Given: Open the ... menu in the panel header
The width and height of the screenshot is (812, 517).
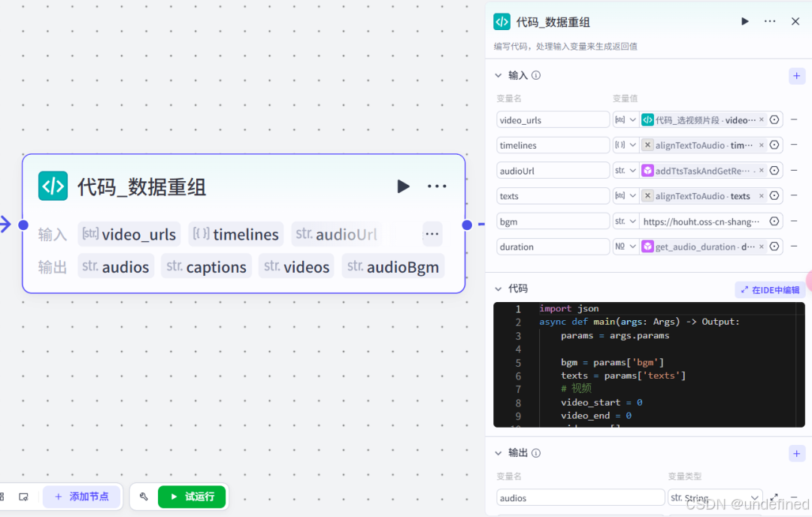Looking at the screenshot, I should [x=769, y=22].
